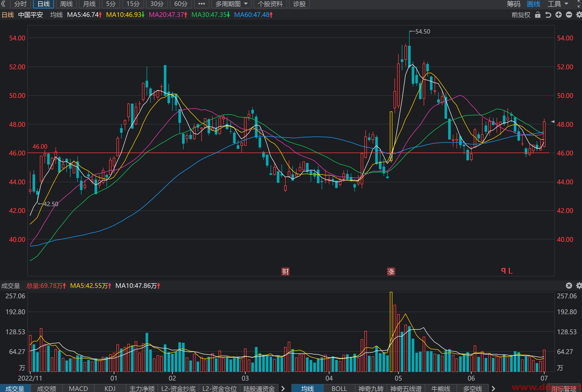The image size is (582, 392).
Task: Select the 15分 period tab
Action: tap(133, 4)
